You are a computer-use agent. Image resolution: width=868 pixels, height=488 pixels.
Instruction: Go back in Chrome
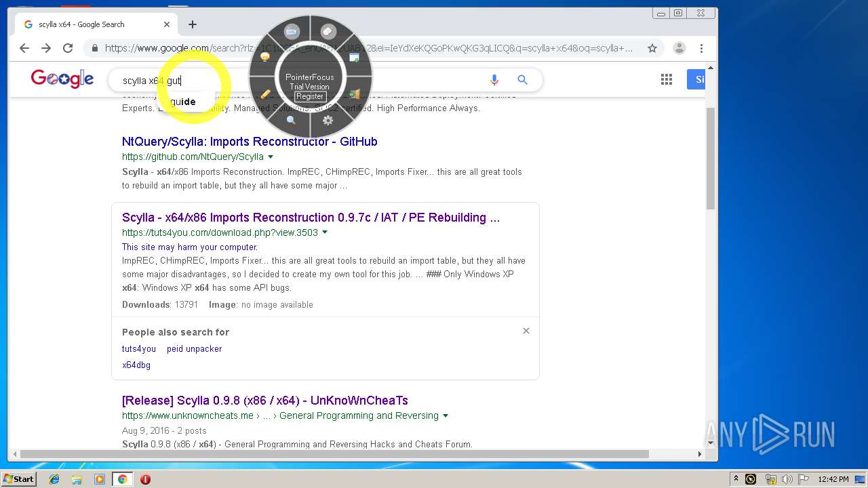pos(24,48)
